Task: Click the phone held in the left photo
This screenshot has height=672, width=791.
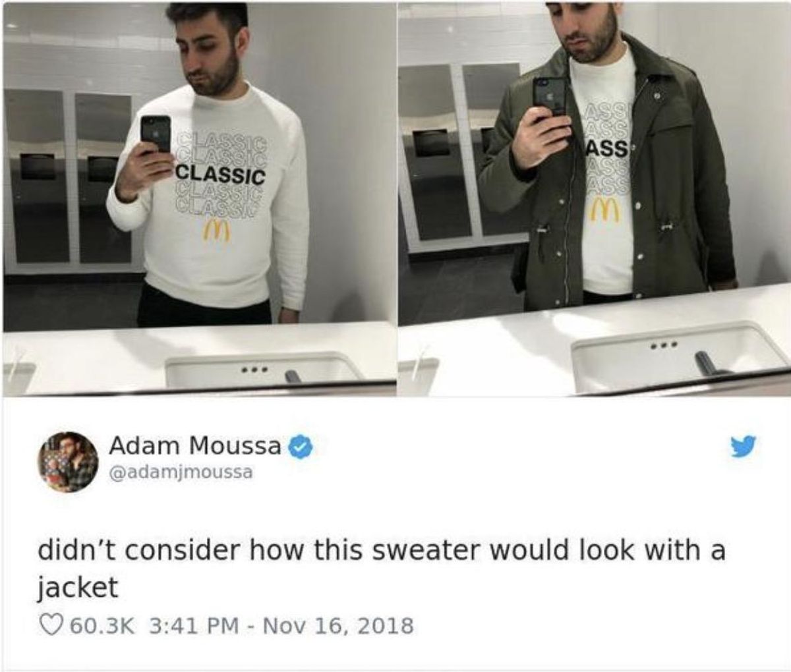Action: 156,135
